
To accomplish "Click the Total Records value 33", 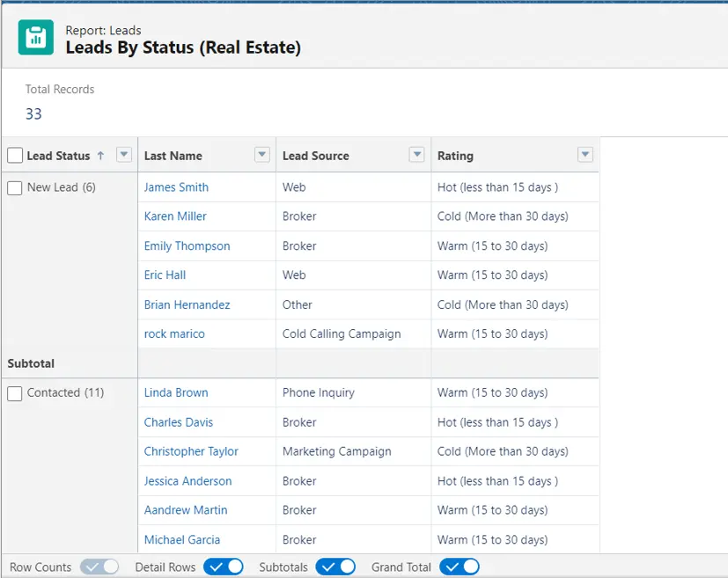I will 33,113.
